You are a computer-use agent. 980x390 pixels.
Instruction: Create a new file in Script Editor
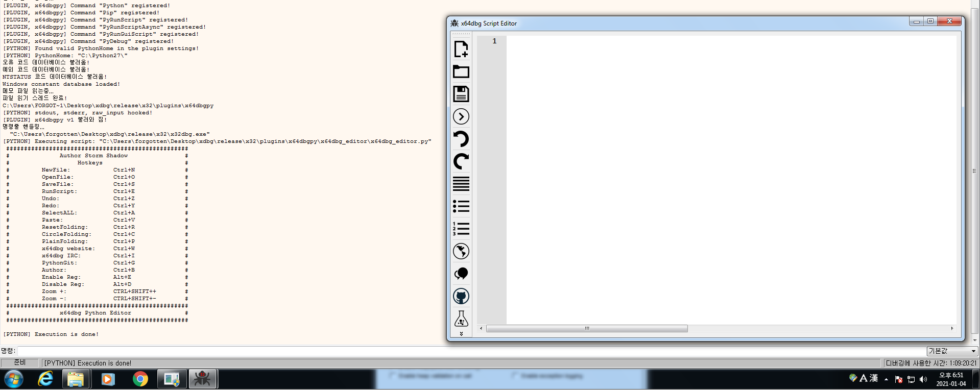click(x=461, y=49)
